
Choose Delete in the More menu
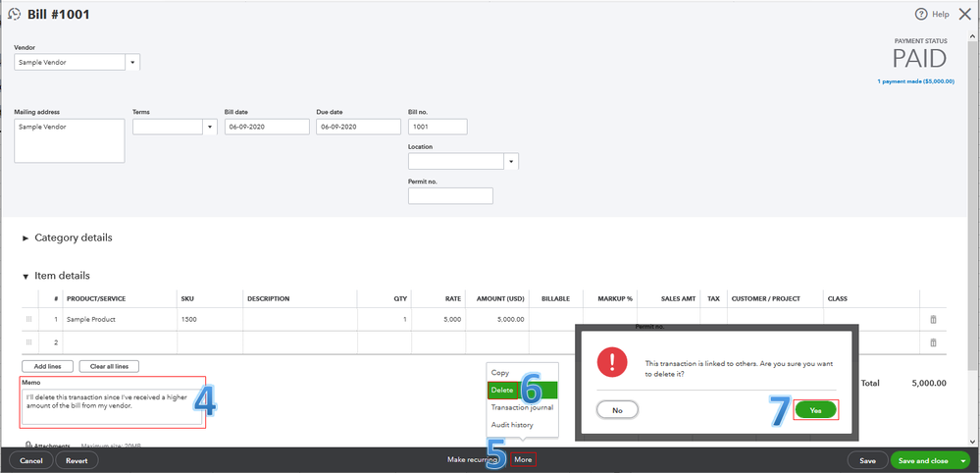[x=502, y=390]
